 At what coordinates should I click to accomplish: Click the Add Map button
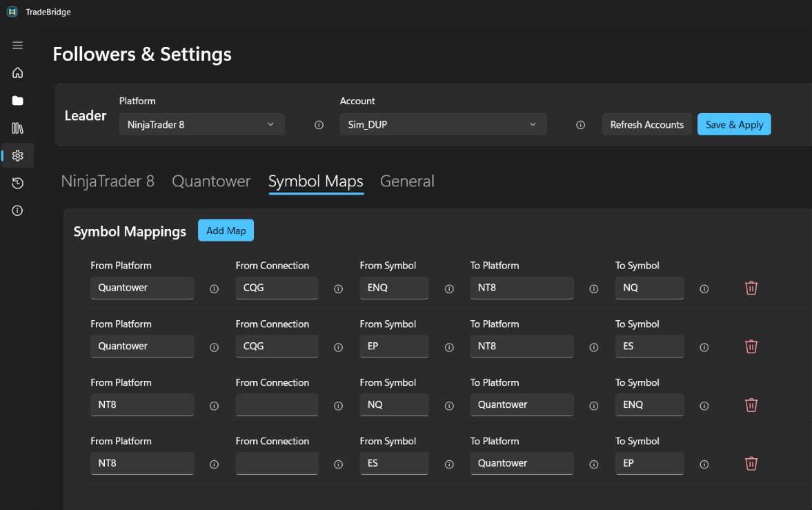(x=226, y=231)
